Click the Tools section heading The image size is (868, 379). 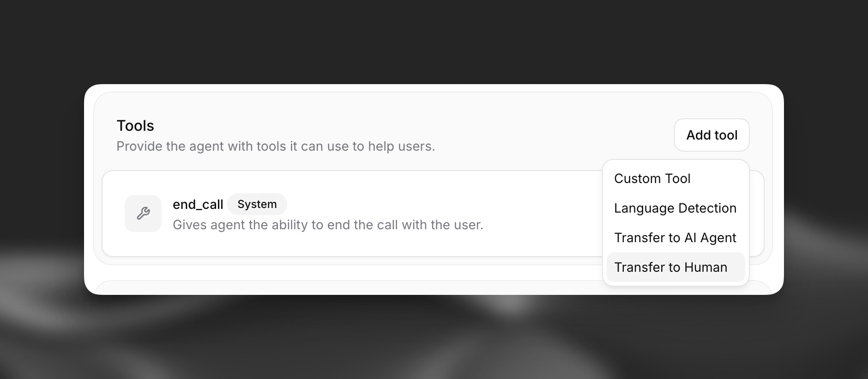coord(134,125)
